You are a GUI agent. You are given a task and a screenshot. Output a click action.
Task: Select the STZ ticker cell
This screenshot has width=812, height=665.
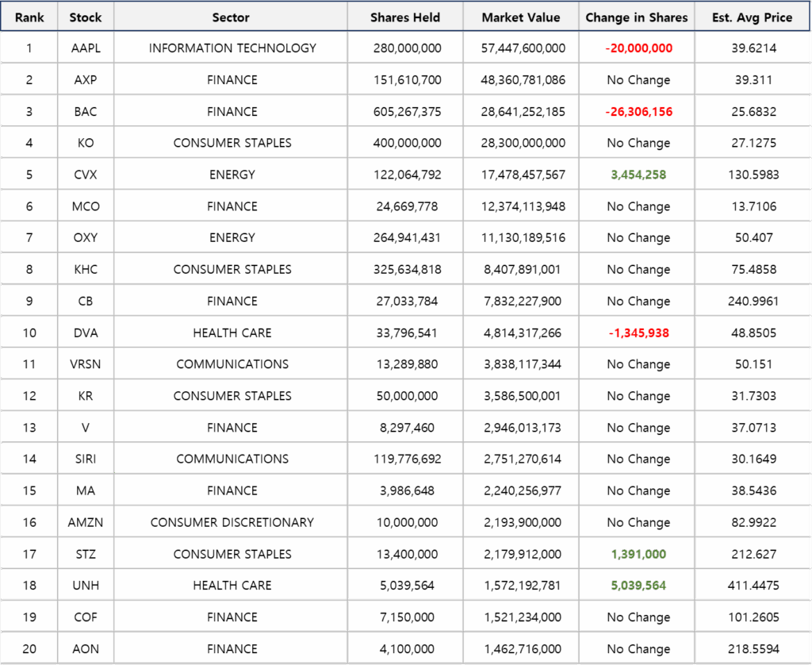tap(86, 554)
